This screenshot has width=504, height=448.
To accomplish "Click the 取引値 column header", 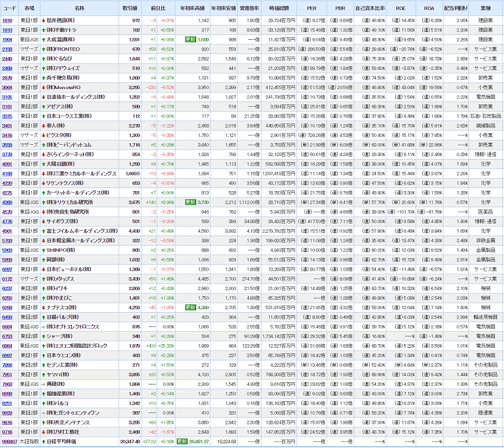I will click(x=130, y=8).
